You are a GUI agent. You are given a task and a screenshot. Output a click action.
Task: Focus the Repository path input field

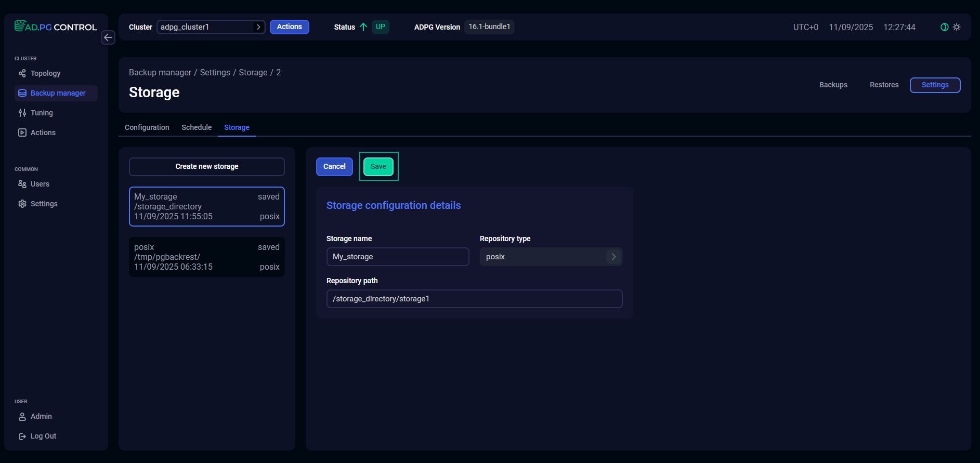coord(474,299)
